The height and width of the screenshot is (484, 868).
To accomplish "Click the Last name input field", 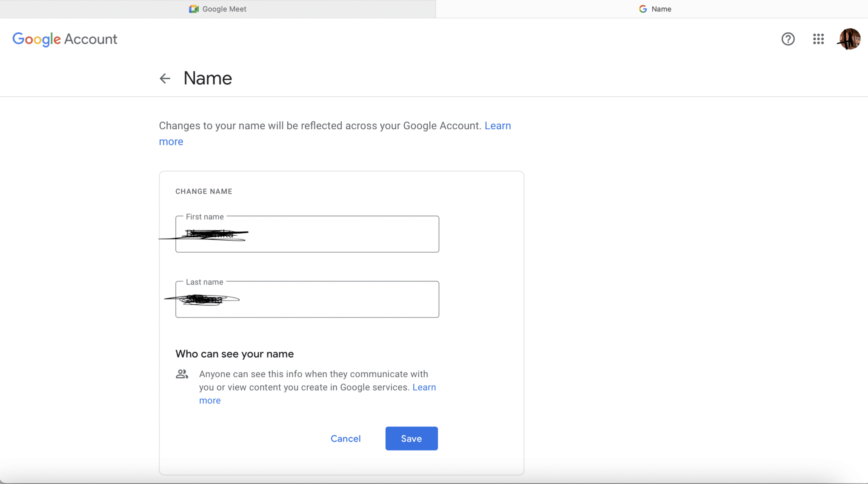I will (306, 299).
